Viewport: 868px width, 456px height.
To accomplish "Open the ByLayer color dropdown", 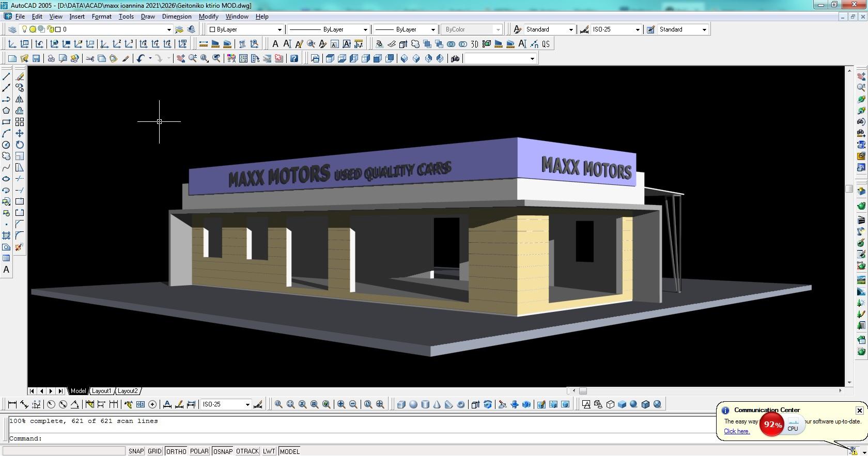I will (x=280, y=29).
